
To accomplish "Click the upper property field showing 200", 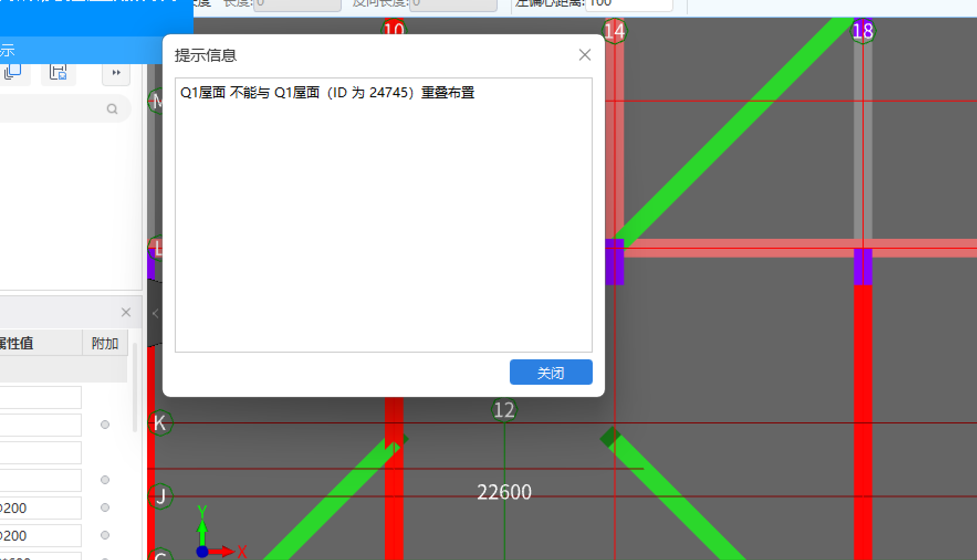I will (x=40, y=508).
